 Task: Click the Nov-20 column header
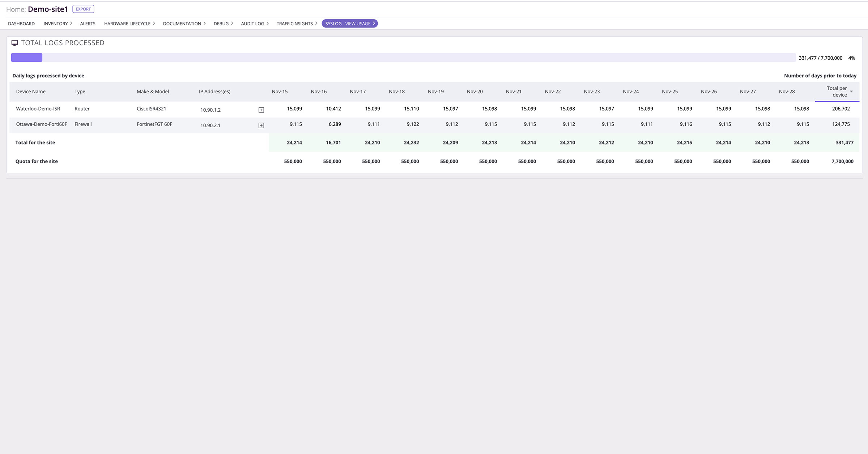click(x=475, y=91)
